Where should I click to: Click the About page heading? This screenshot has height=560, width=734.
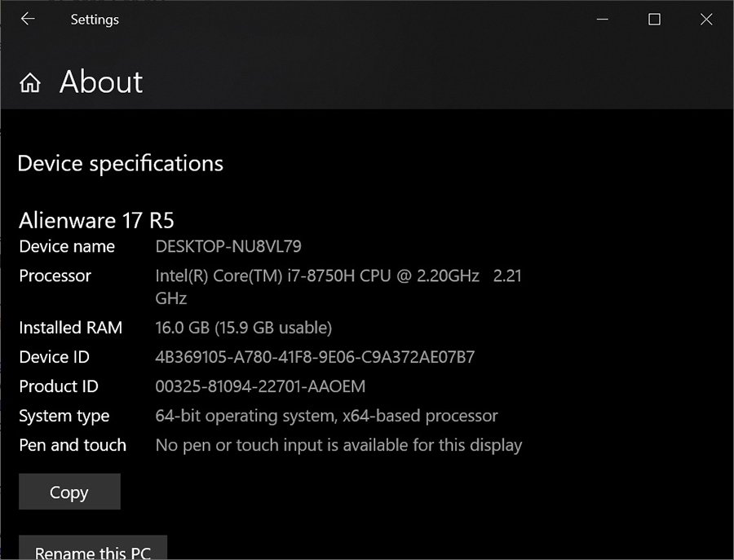tap(101, 82)
